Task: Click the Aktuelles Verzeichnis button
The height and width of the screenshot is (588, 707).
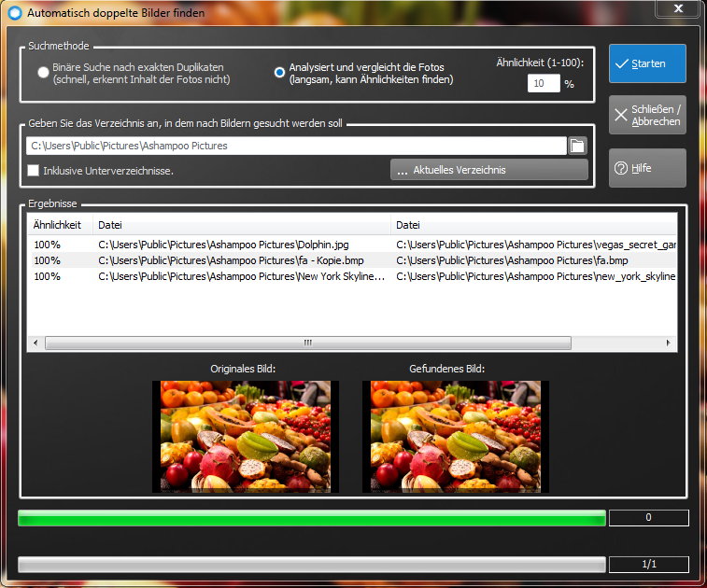Action: pyautogui.click(x=488, y=170)
